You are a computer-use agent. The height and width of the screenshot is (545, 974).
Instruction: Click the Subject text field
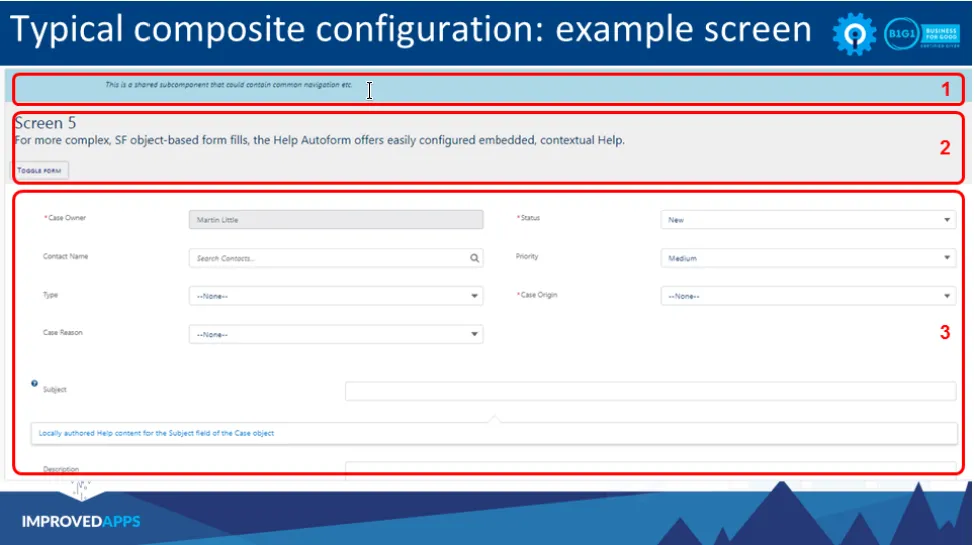[650, 391]
